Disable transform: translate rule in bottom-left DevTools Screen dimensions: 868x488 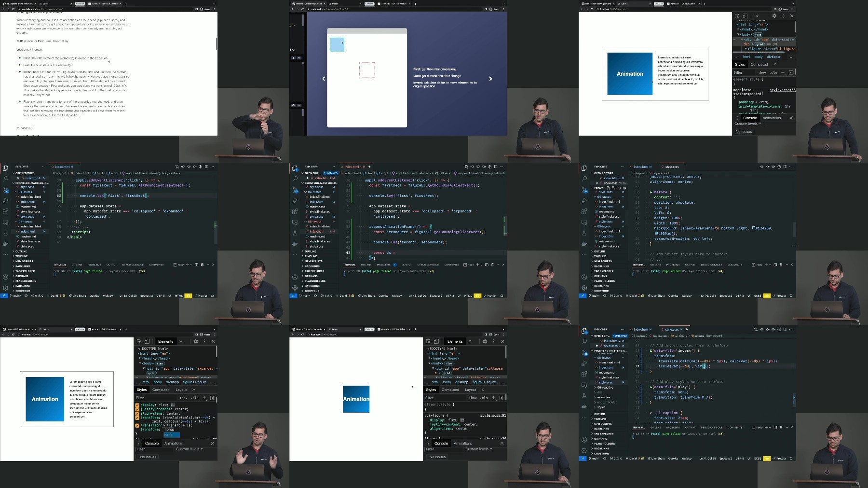point(137,418)
